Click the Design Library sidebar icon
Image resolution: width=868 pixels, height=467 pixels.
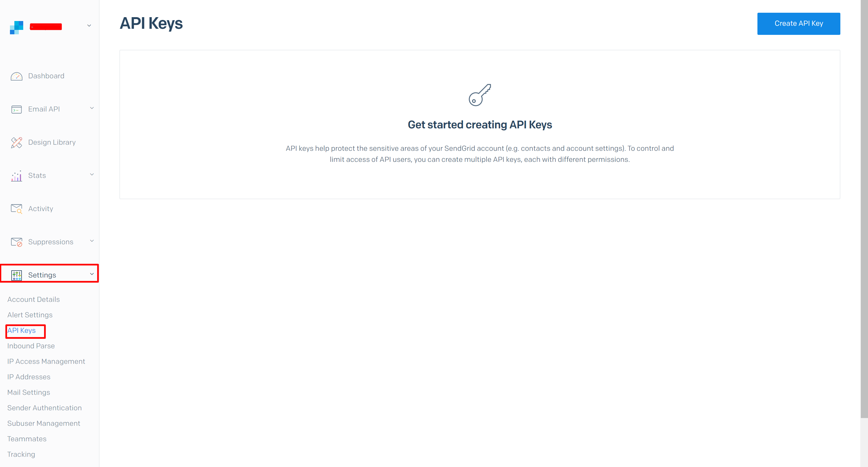(x=17, y=142)
